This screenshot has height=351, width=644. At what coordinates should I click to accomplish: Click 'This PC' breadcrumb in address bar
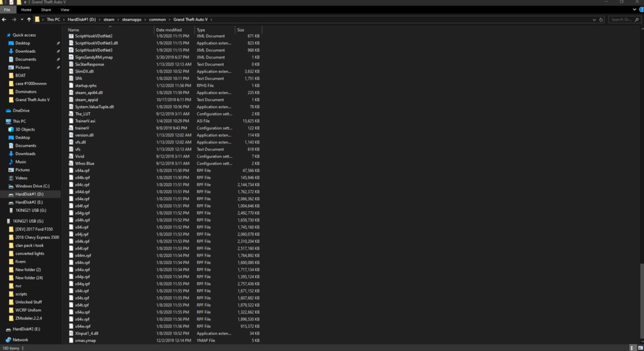(53, 19)
